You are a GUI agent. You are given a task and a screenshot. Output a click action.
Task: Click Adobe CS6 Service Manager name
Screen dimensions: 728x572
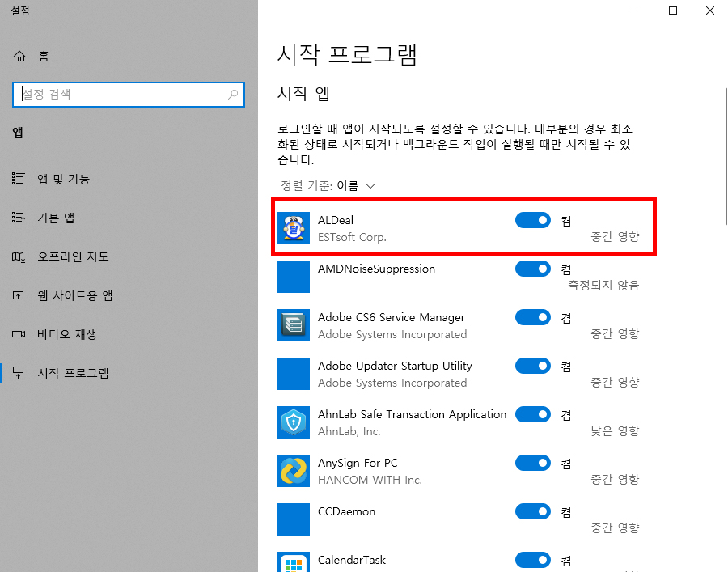(x=392, y=318)
